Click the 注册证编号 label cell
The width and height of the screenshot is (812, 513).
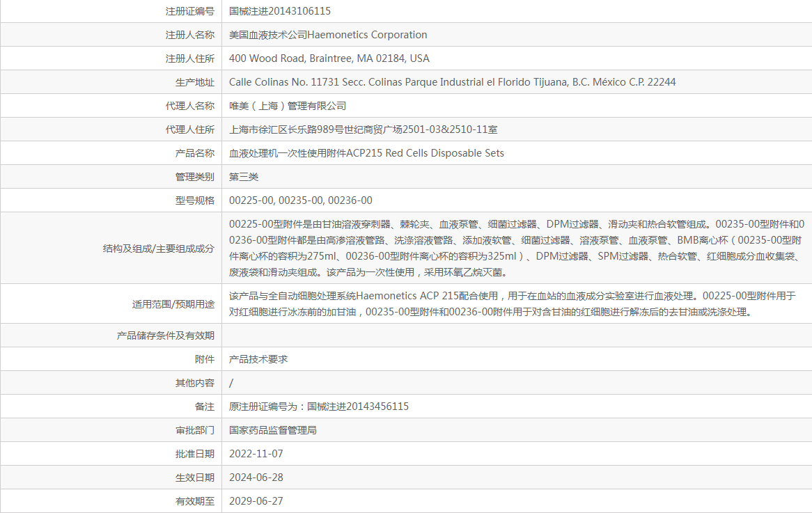click(189, 11)
